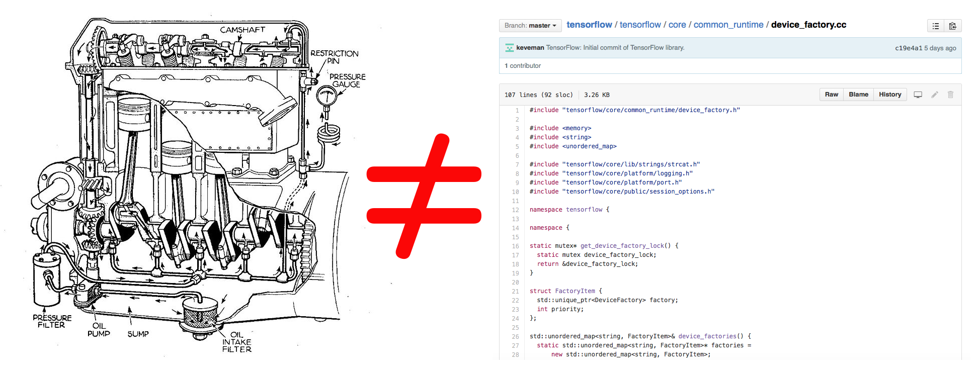Open the bold tensorflow repository owner link

click(589, 25)
